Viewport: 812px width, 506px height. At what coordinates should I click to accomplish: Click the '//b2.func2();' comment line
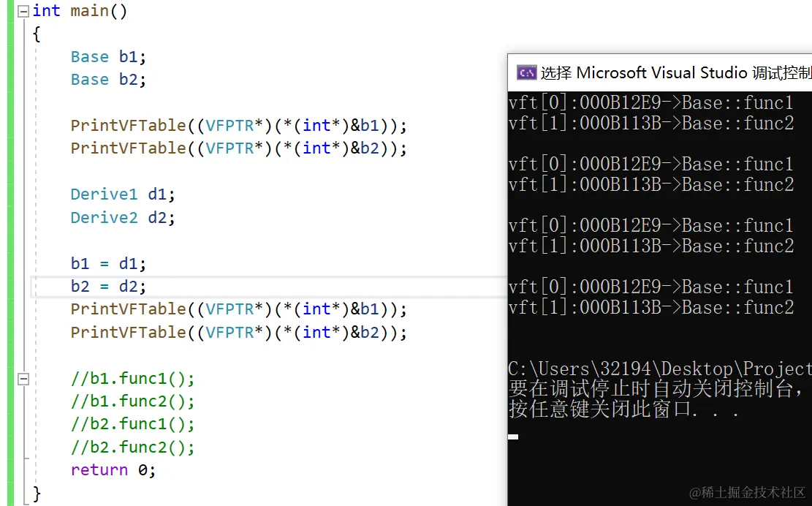132,447
